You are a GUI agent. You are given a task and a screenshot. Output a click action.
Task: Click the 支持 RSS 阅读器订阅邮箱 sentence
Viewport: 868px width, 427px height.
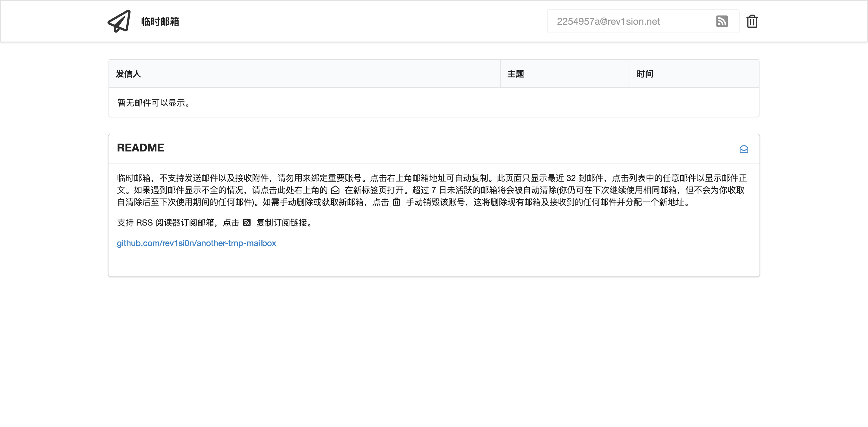click(165, 223)
